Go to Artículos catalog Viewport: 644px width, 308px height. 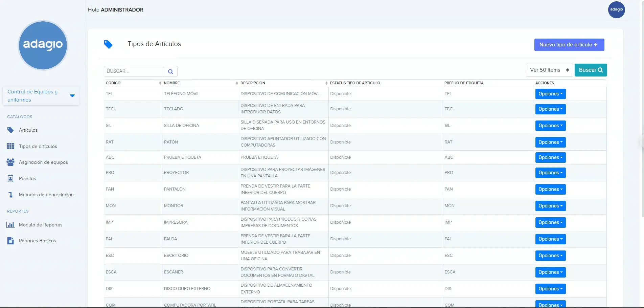click(x=28, y=130)
